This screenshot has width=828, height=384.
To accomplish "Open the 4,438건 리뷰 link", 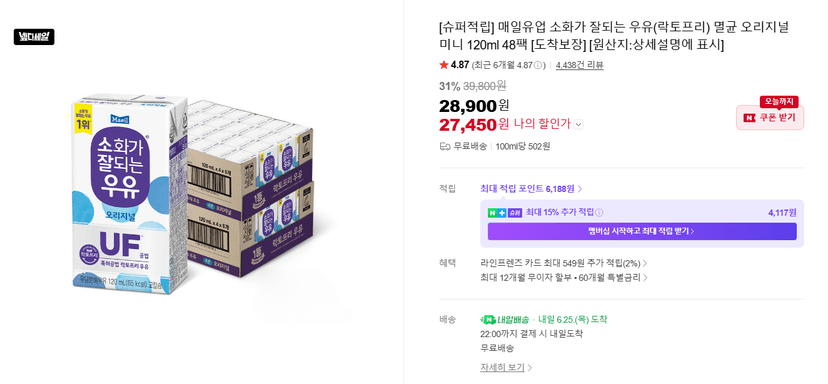I will click(x=579, y=65).
